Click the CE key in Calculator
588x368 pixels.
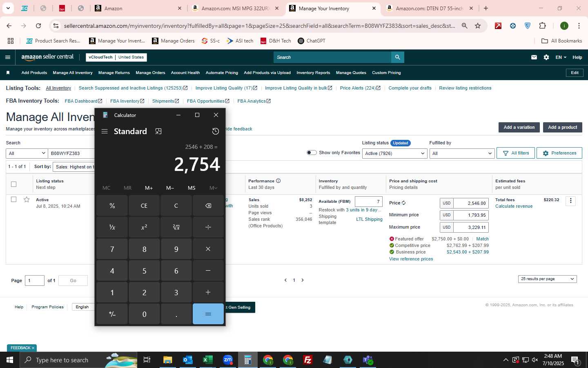pos(144,206)
